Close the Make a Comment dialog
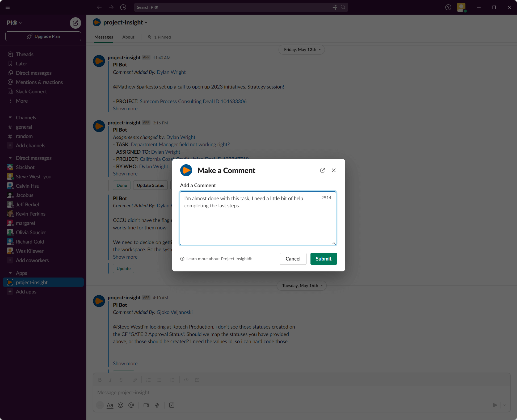The height and width of the screenshot is (420, 517). point(334,170)
